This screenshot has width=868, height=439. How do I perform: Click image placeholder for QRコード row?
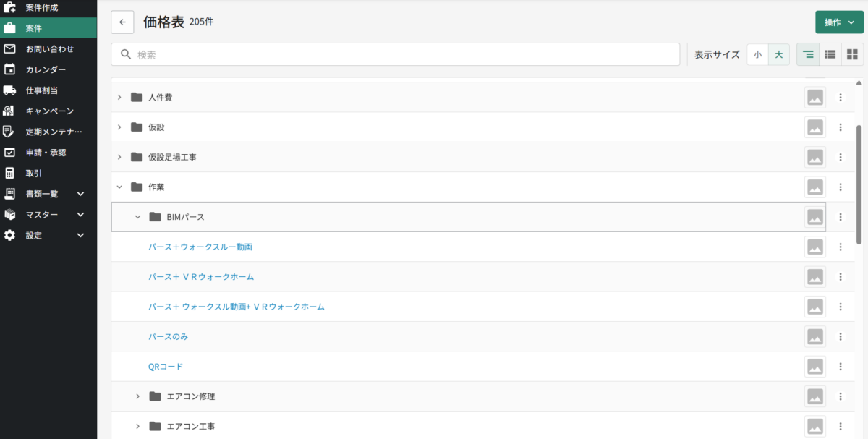point(815,367)
